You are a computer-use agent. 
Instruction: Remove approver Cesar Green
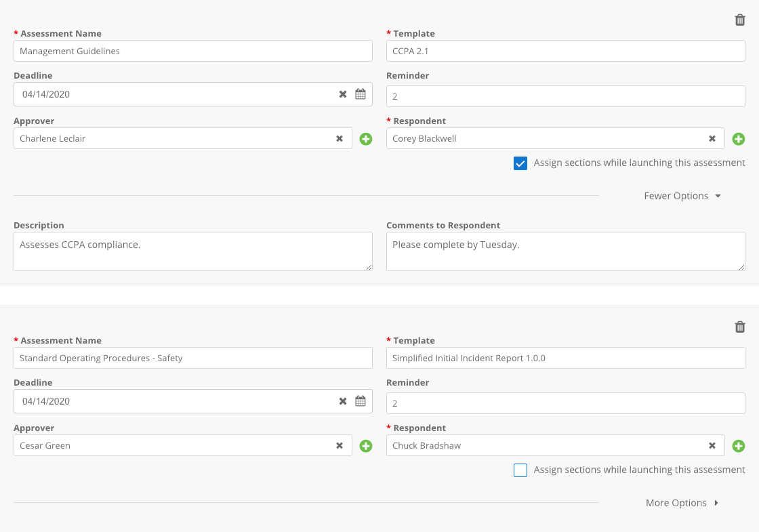pos(340,445)
